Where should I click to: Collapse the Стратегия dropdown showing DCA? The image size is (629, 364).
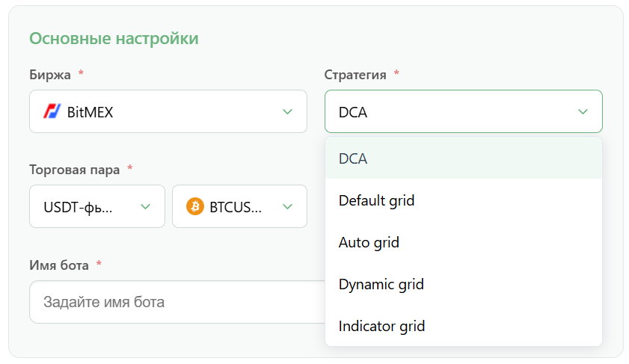tap(463, 111)
